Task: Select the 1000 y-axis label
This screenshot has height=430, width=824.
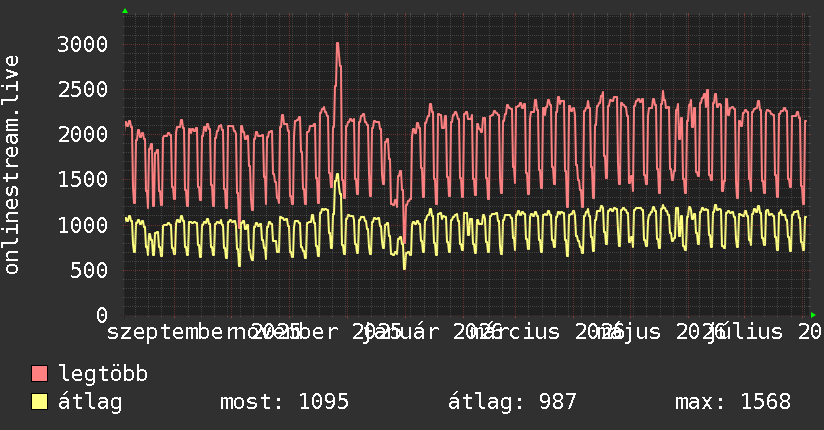Action: coord(83,225)
